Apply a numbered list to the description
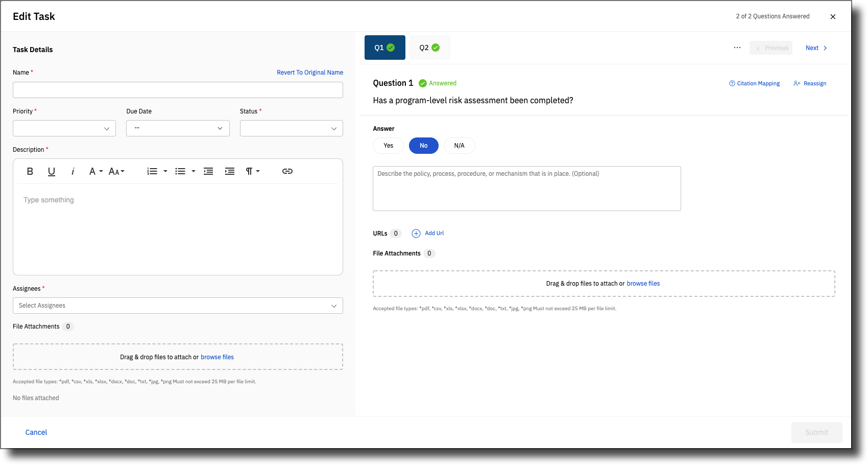The height and width of the screenshot is (465, 868). pos(153,171)
